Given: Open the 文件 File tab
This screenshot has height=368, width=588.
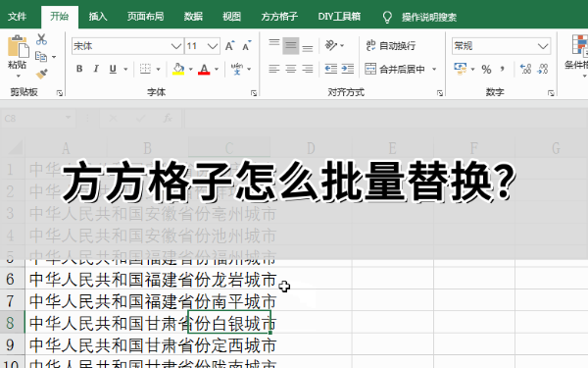Looking at the screenshot, I should point(18,17).
